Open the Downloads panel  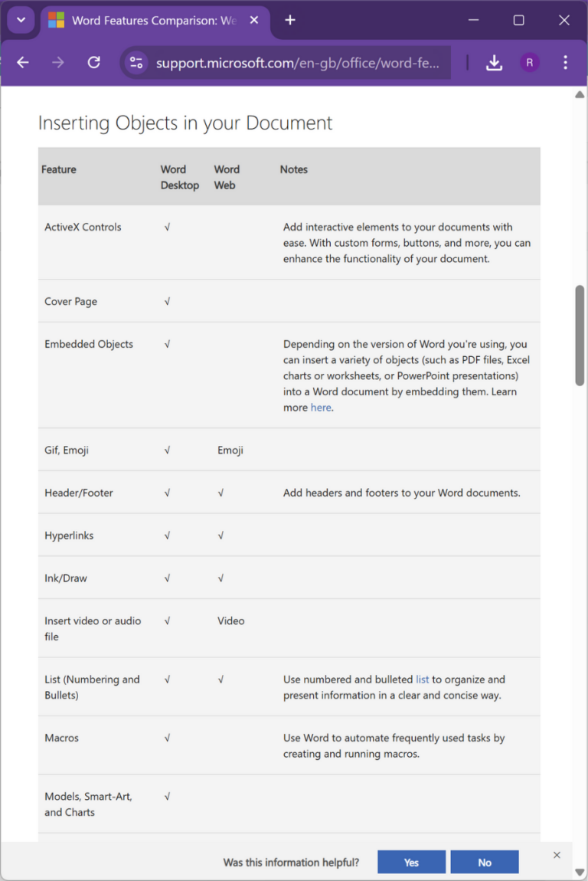[x=494, y=63]
